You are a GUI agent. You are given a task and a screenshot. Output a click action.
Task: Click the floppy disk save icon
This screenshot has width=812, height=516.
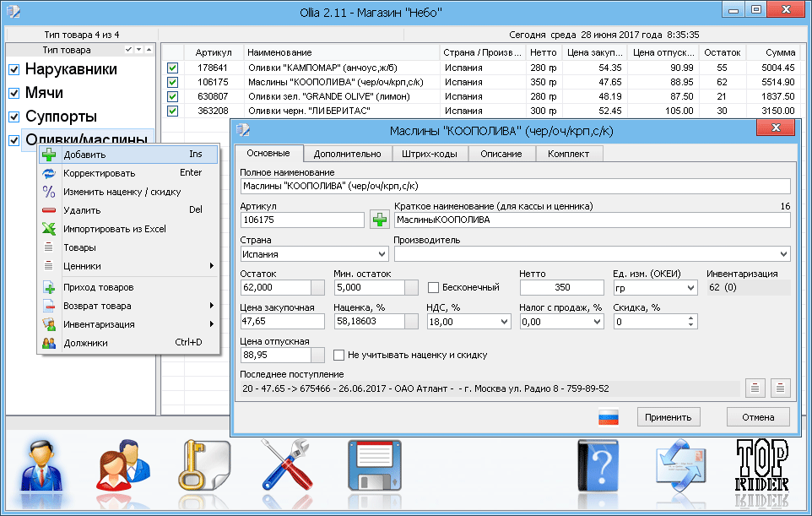[375, 466]
